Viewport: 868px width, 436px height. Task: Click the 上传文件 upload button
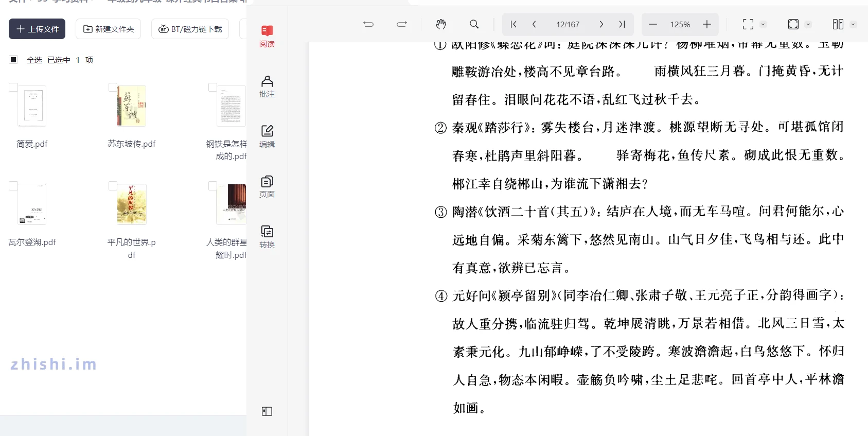click(x=37, y=29)
